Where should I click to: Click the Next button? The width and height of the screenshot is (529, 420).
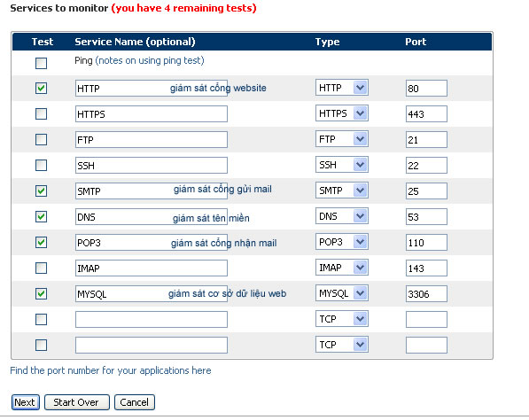(26, 402)
